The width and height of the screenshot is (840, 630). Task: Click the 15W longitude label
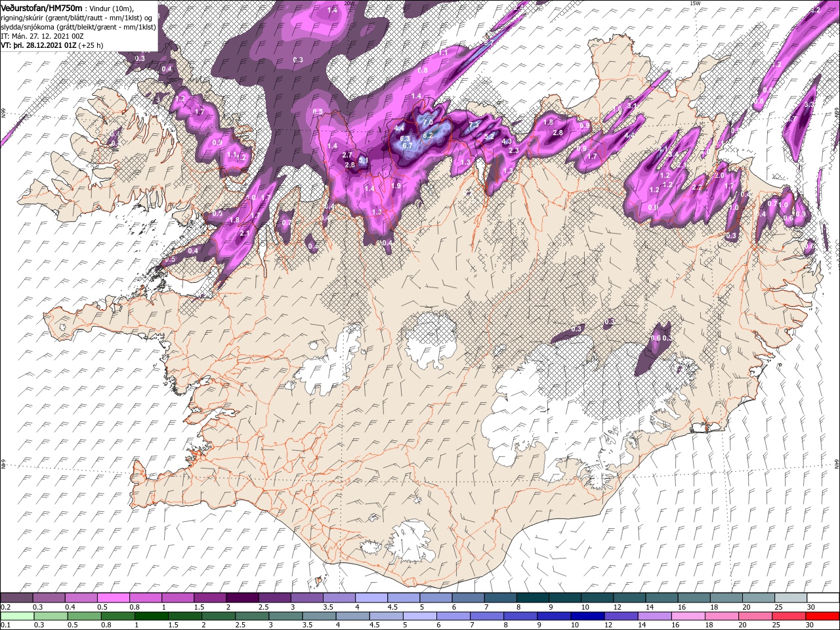click(x=696, y=3)
